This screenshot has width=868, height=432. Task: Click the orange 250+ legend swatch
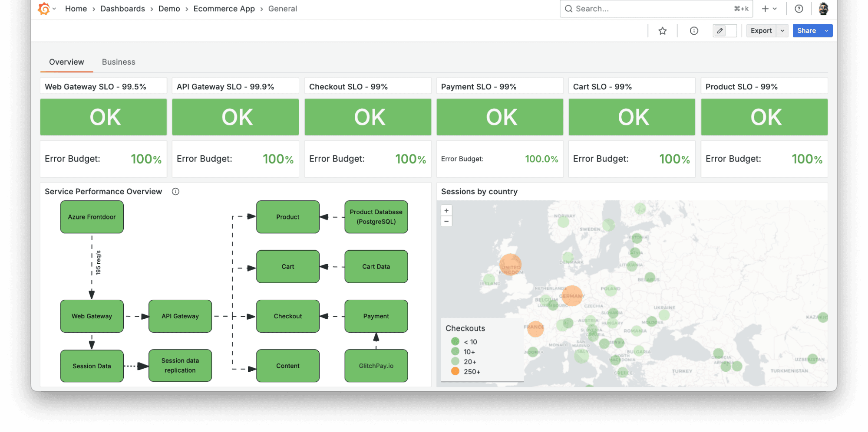click(x=455, y=371)
